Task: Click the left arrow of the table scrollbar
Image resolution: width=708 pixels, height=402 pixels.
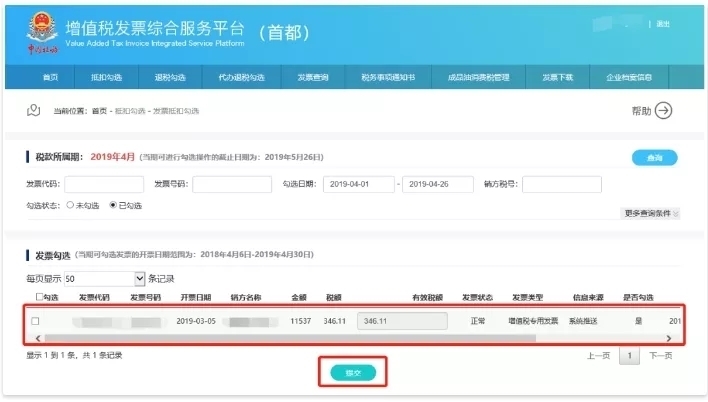Action: coord(38,338)
